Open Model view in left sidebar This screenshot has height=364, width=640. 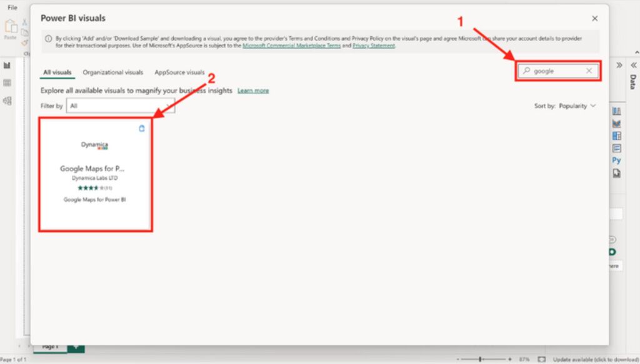(7, 101)
